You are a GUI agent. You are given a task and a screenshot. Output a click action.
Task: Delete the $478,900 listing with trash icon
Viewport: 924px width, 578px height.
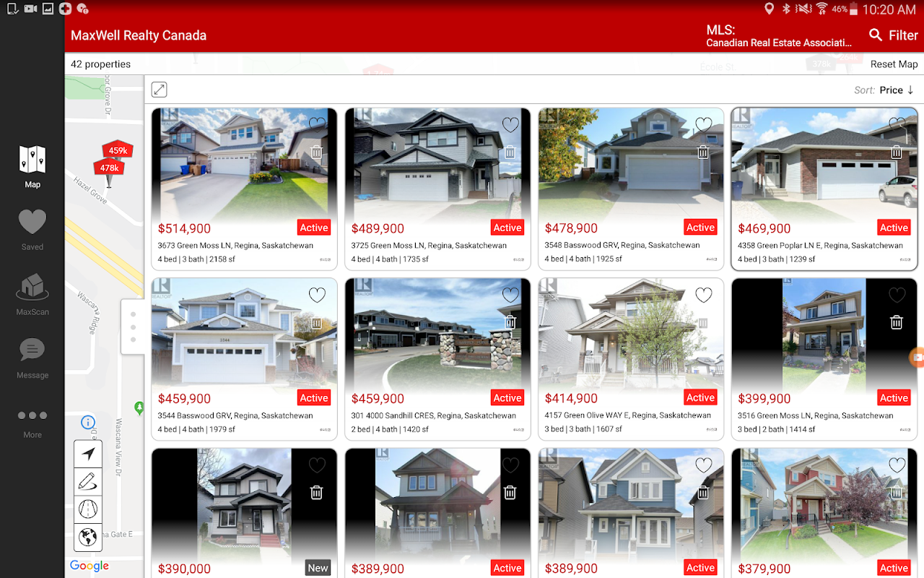pos(703,152)
